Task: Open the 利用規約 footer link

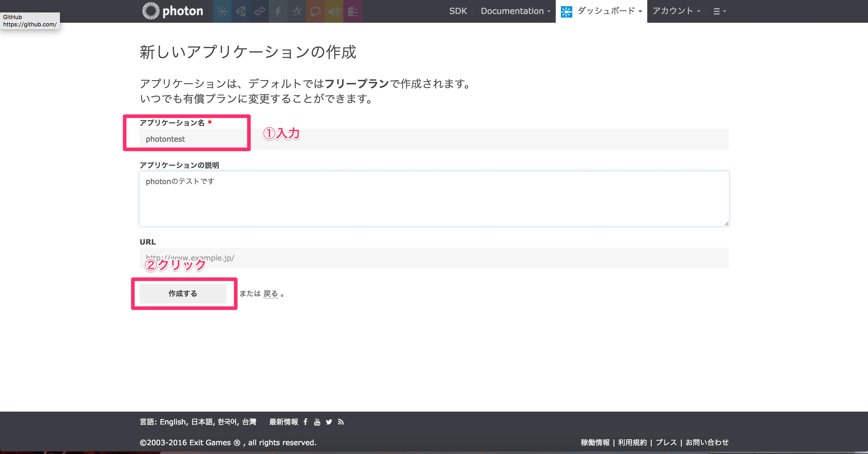Action: coord(633,443)
